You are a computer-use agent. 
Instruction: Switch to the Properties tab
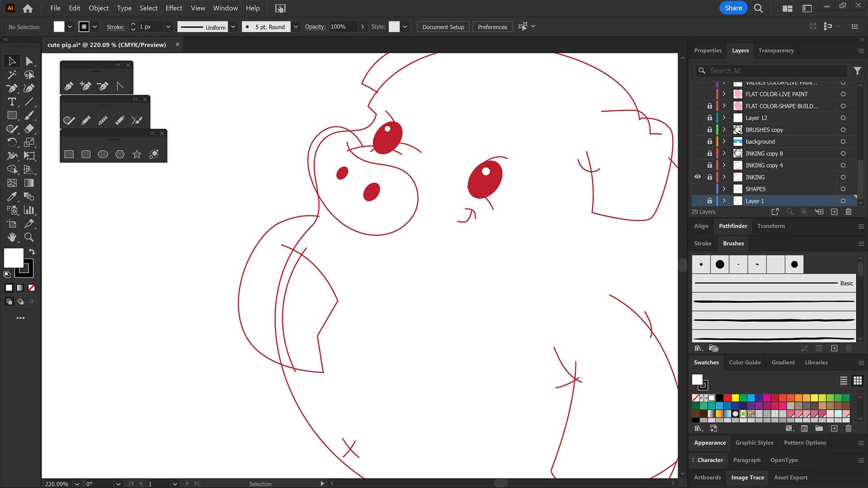(708, 51)
